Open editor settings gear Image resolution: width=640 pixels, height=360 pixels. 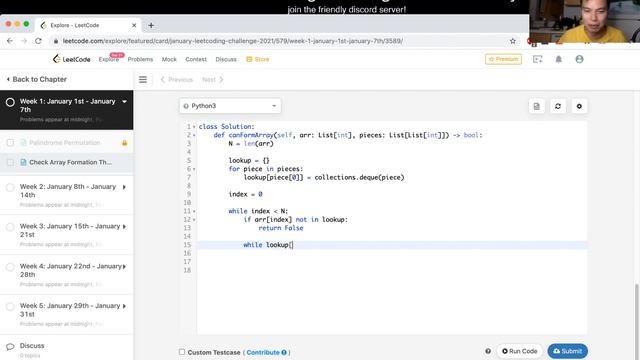pyautogui.click(x=579, y=106)
